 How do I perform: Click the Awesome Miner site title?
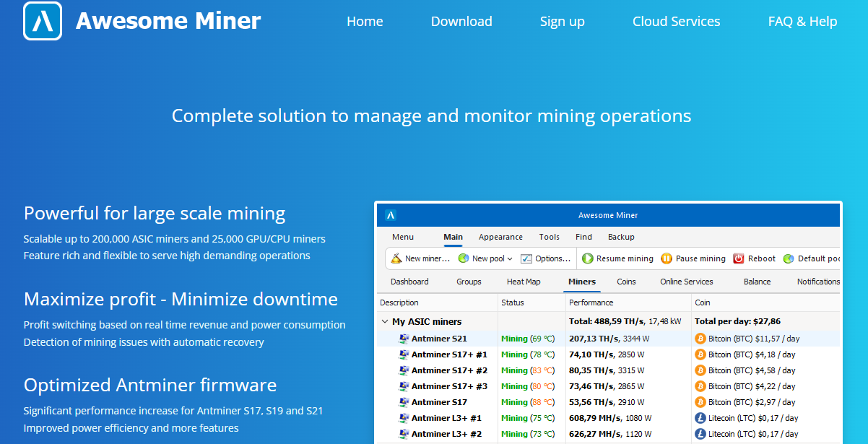coord(168,22)
